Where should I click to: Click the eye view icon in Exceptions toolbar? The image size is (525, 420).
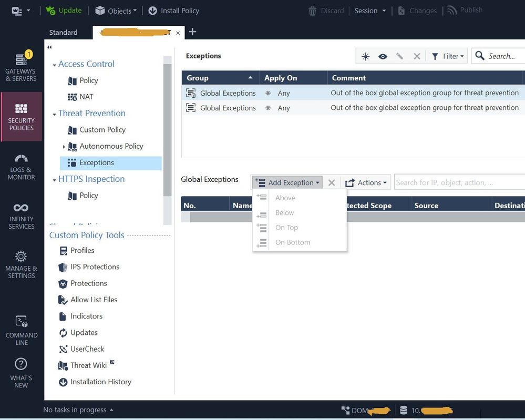tap(383, 56)
